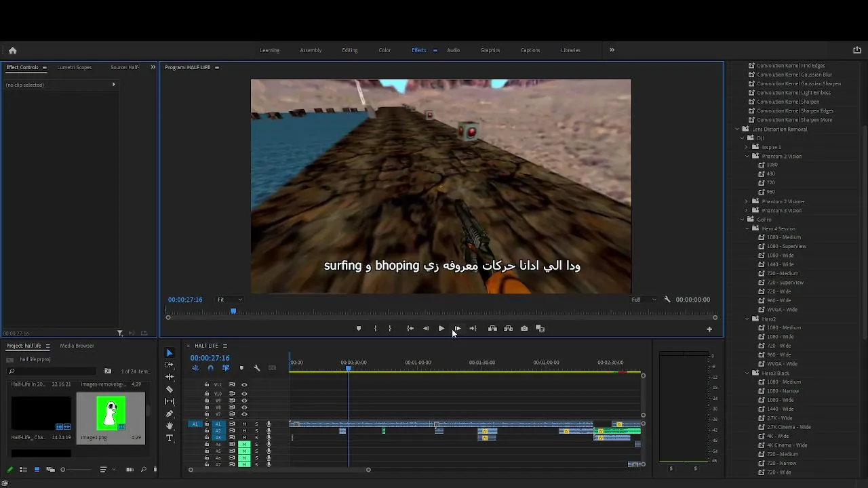Viewport: 868px width, 488px height.
Task: Click the Mark In button
Action: tap(375, 329)
